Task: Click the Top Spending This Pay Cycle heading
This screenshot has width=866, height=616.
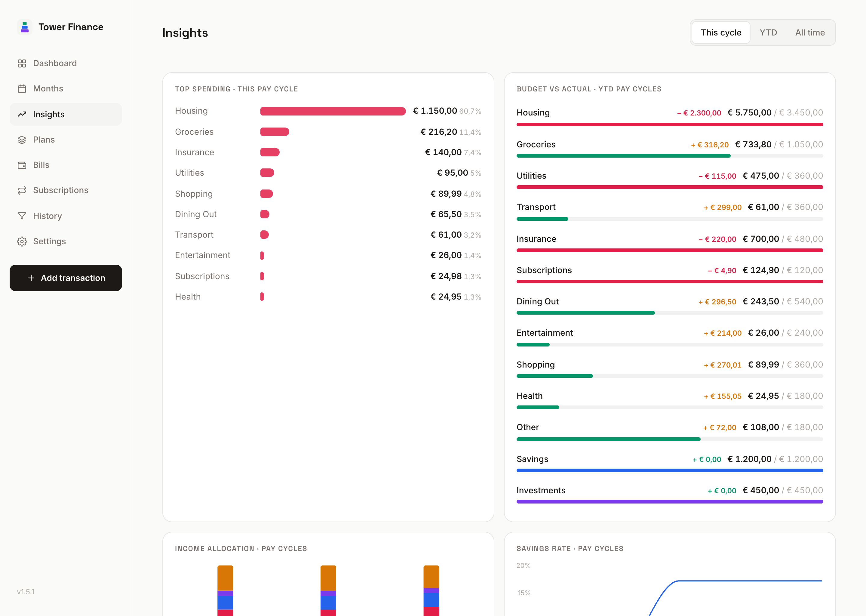Action: pos(236,89)
